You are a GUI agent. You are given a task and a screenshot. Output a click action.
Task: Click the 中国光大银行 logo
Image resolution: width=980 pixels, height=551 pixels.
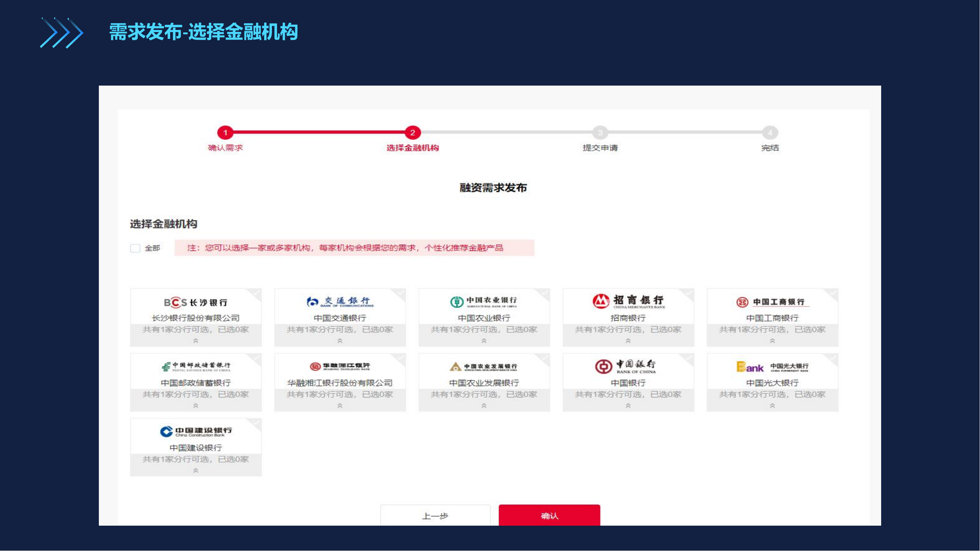[x=772, y=367]
